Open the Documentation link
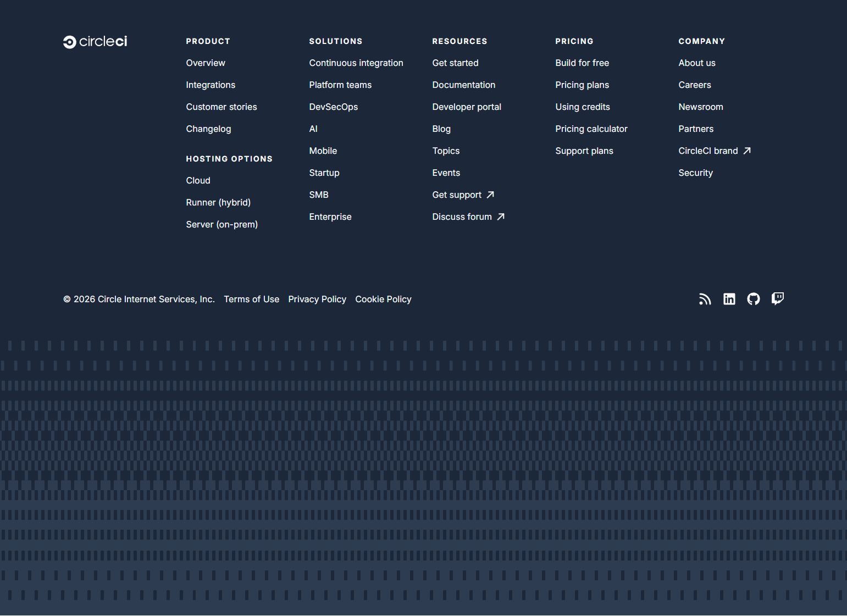Viewport: 847px width, 616px height. click(x=463, y=85)
